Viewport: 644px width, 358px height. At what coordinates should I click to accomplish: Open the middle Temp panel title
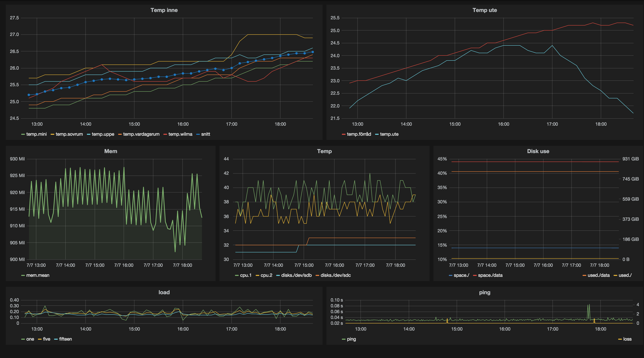324,151
